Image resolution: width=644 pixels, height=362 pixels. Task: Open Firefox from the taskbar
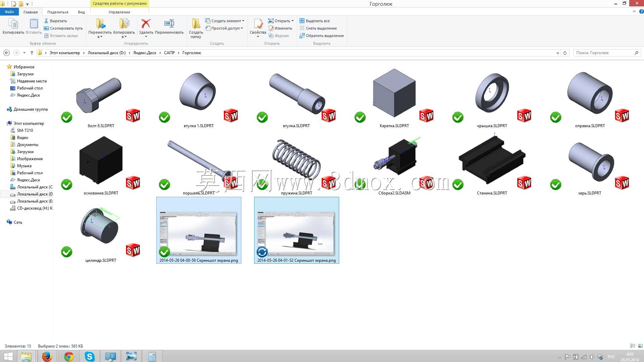(x=47, y=356)
